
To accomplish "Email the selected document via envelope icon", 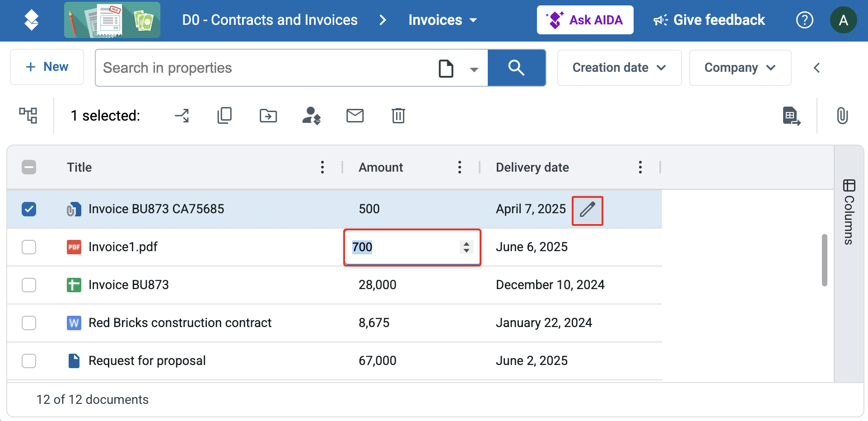I will [x=355, y=116].
